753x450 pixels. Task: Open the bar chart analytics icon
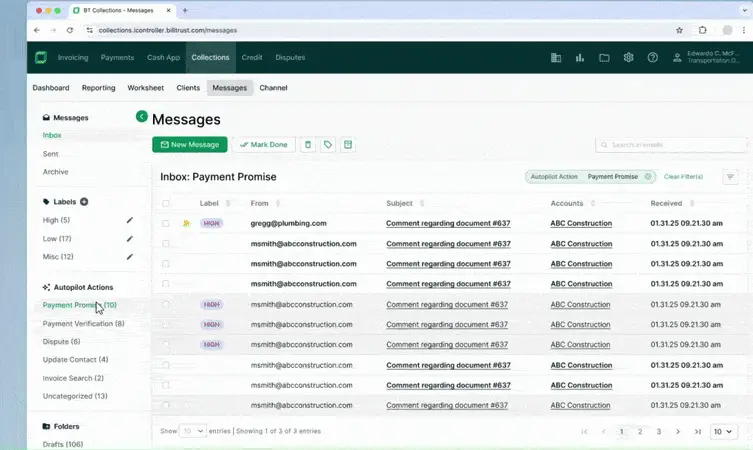pos(580,58)
